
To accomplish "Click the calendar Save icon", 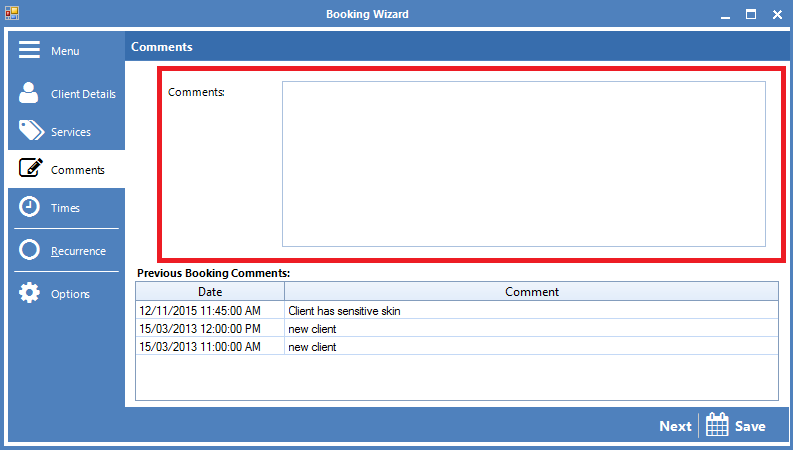I will tap(717, 425).
